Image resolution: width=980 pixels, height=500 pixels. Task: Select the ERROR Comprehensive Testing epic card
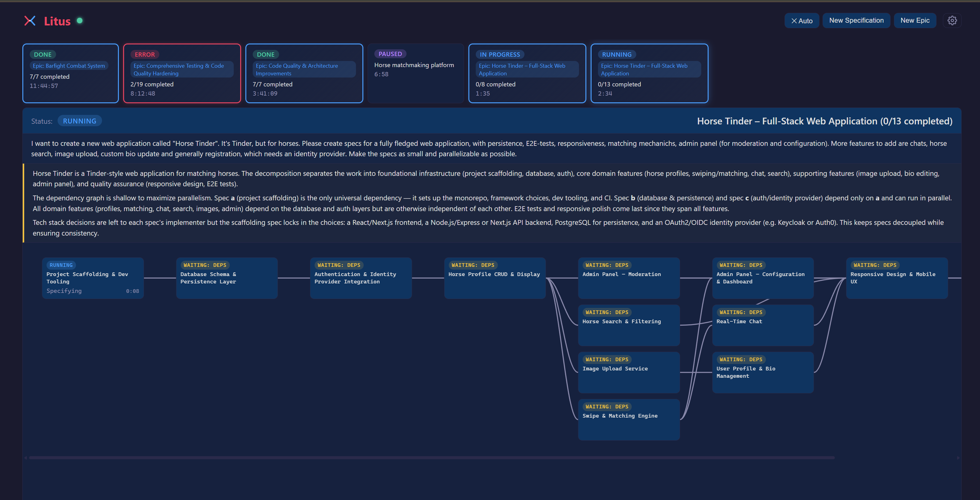click(182, 73)
